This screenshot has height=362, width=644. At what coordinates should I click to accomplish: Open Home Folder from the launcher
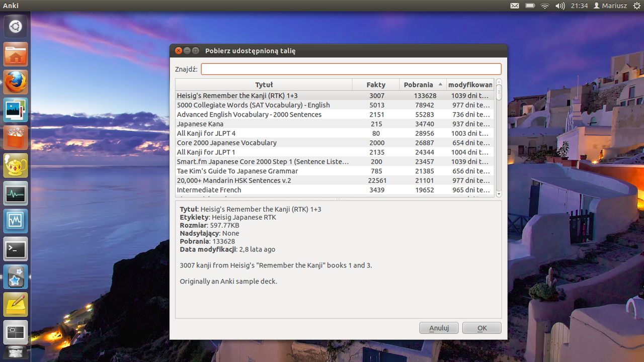(x=15, y=54)
